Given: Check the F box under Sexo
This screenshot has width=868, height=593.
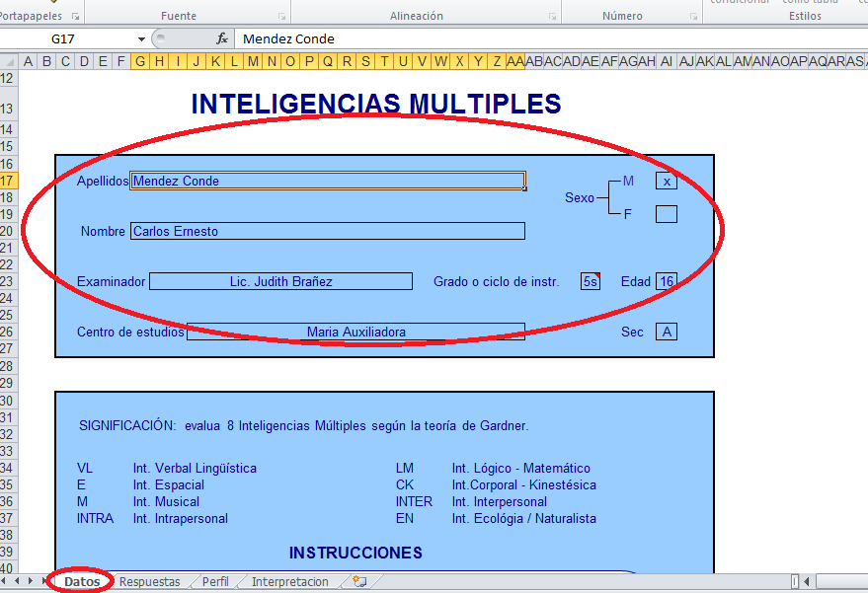Looking at the screenshot, I should [x=667, y=213].
